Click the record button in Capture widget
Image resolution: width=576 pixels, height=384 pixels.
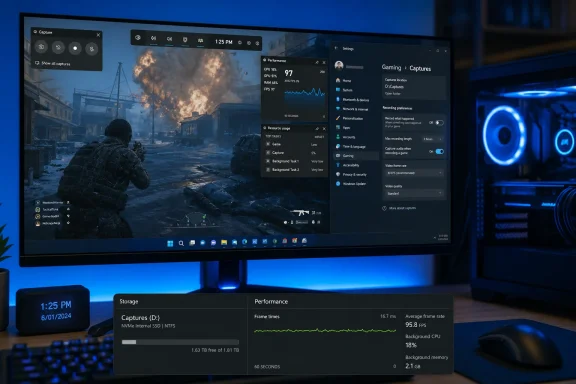[75, 48]
